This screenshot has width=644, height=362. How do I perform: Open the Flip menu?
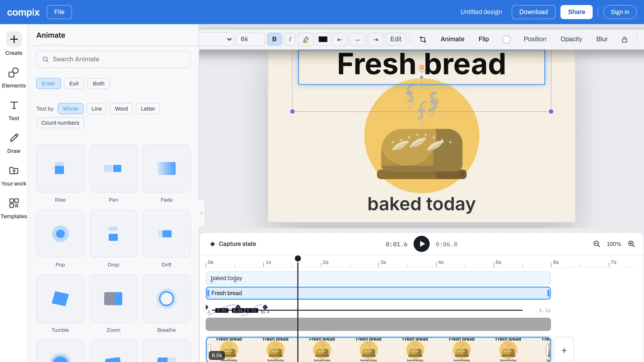[483, 39]
